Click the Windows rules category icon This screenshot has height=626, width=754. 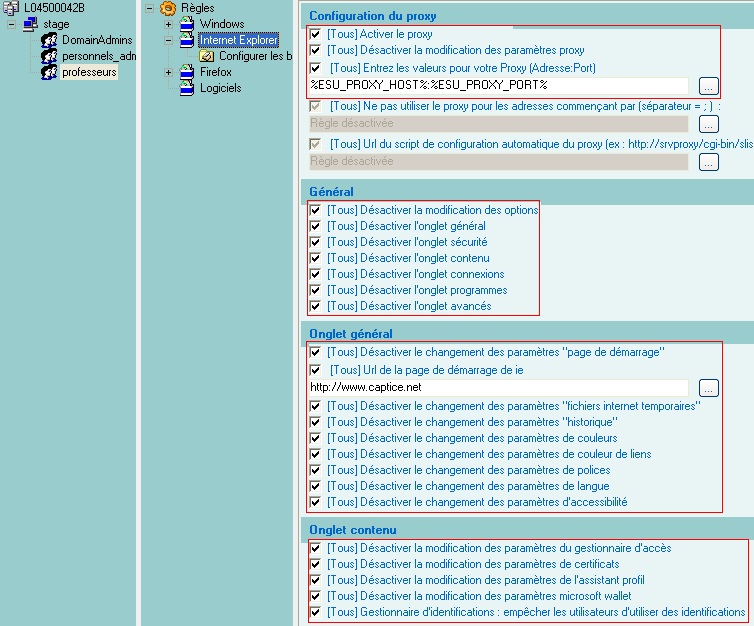click(x=187, y=24)
